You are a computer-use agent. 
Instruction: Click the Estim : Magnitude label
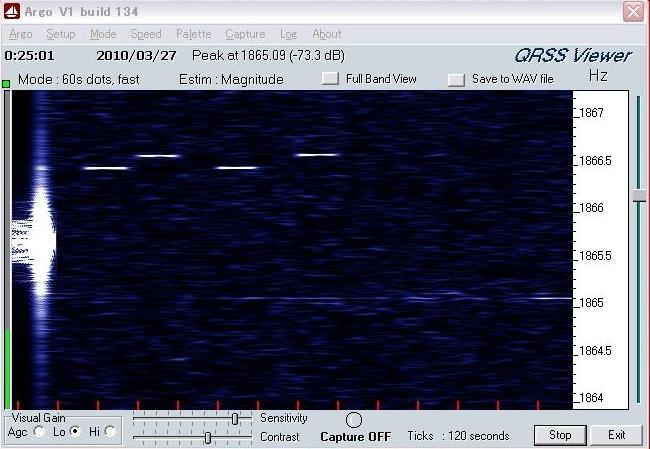(231, 79)
